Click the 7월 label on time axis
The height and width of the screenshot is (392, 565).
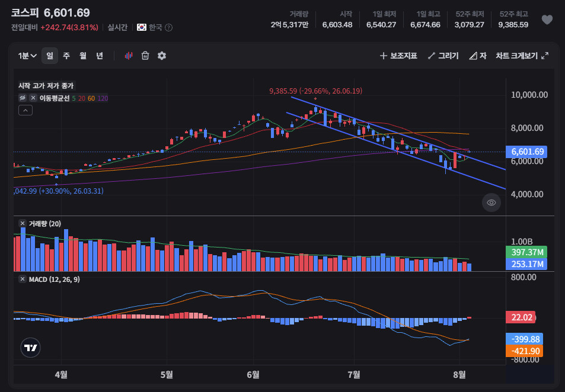tap(354, 375)
